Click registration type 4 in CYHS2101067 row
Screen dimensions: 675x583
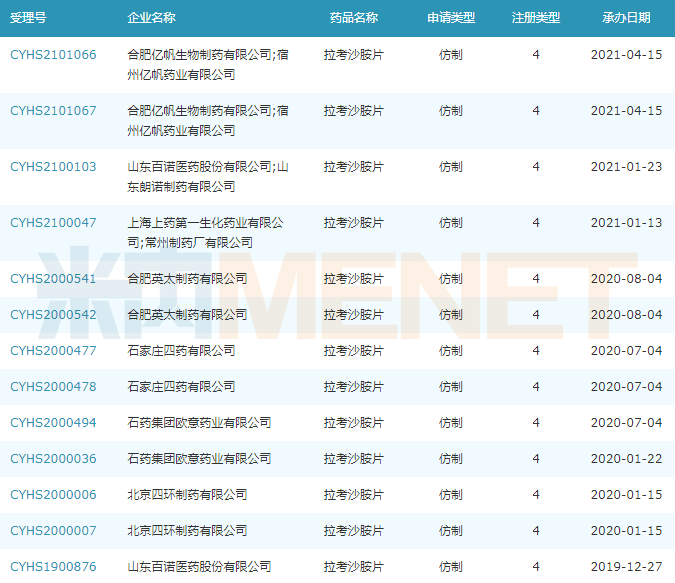tap(536, 111)
